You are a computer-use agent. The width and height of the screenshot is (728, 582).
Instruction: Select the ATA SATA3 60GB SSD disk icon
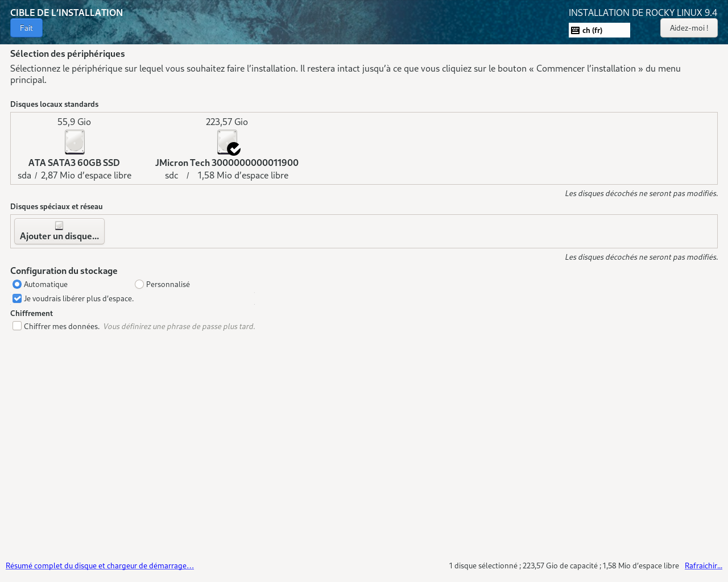click(x=75, y=142)
